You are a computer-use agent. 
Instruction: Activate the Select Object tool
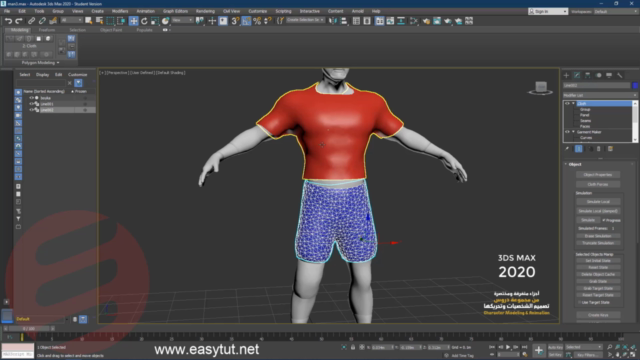tap(89, 21)
